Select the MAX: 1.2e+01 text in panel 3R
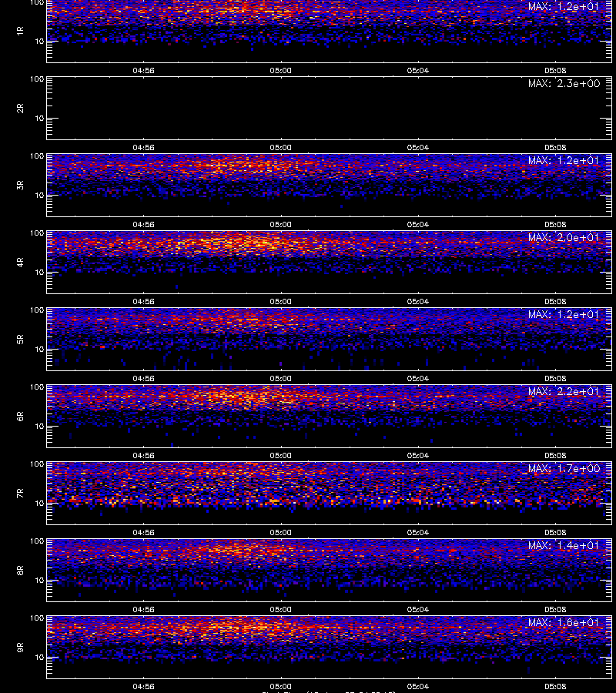This screenshot has width=616, height=693. 564,160
